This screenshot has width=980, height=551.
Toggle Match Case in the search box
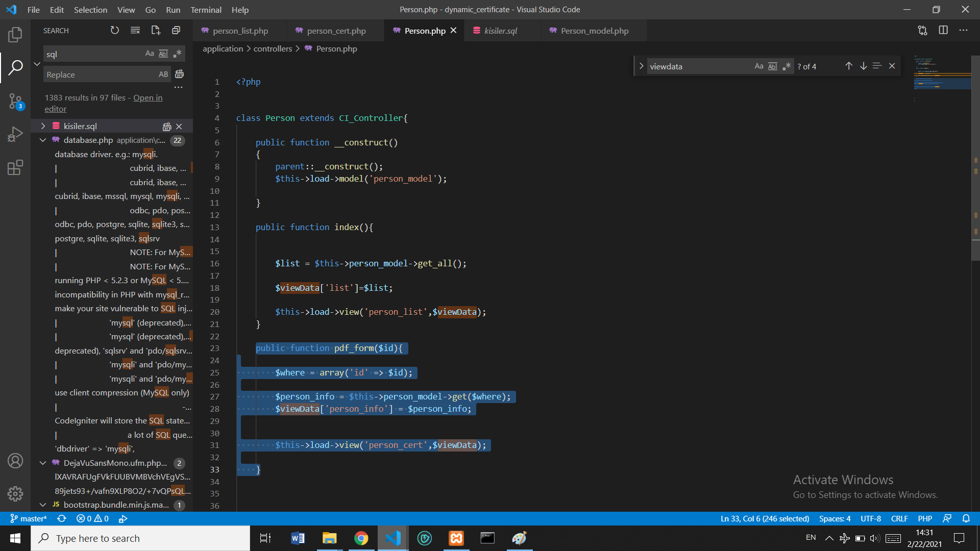(149, 53)
